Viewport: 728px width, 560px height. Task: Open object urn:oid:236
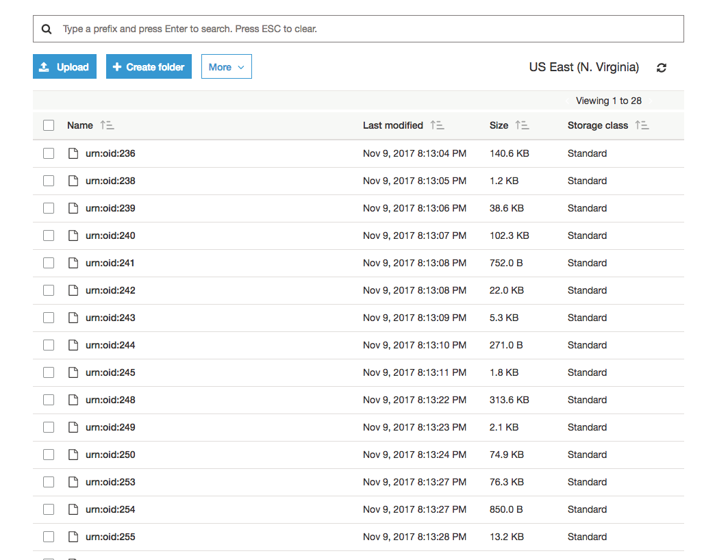pos(110,153)
